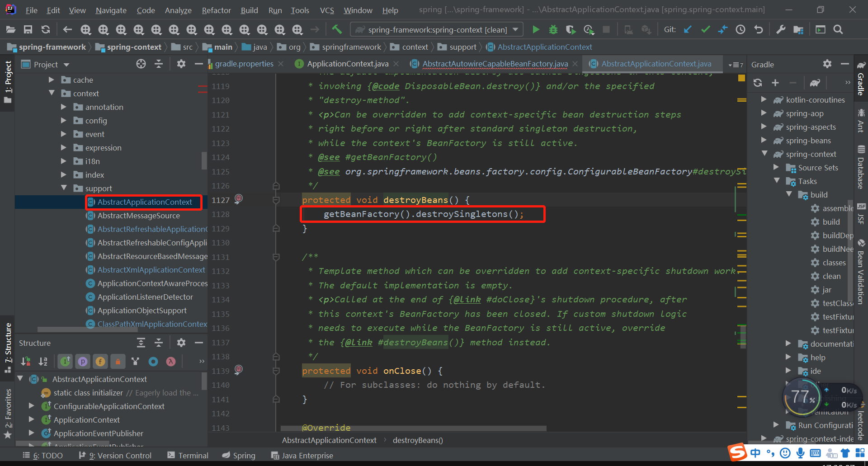Viewport: 868px width, 466px height.
Task: Run the spring-context clean configuration
Action: tap(536, 29)
